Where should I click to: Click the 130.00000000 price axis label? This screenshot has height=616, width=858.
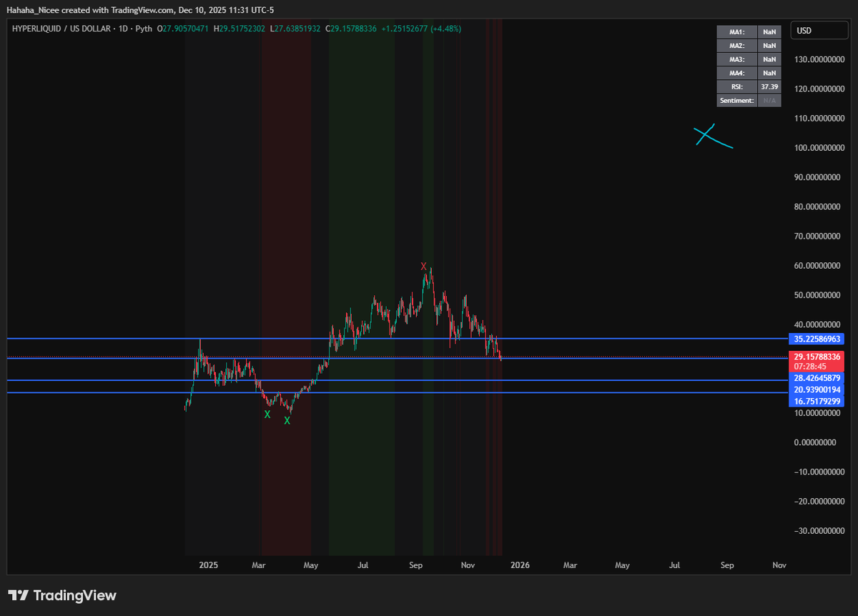point(818,59)
